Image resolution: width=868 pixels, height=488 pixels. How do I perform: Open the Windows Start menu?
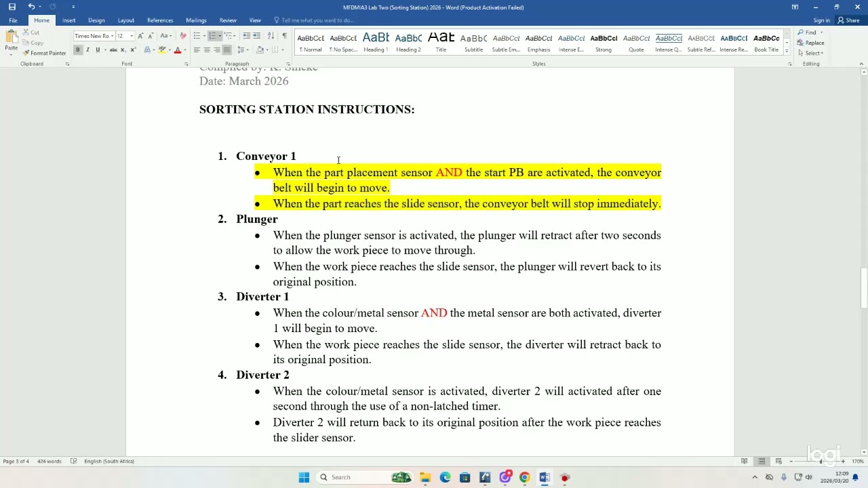(x=304, y=477)
